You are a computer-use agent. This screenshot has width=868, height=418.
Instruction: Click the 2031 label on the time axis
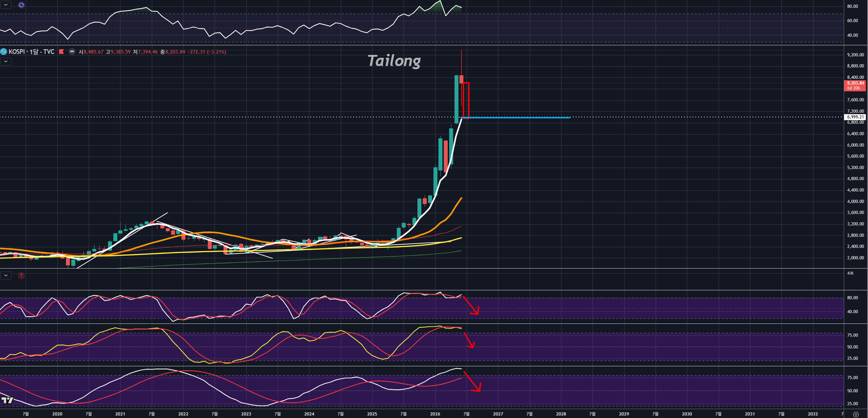(750, 414)
